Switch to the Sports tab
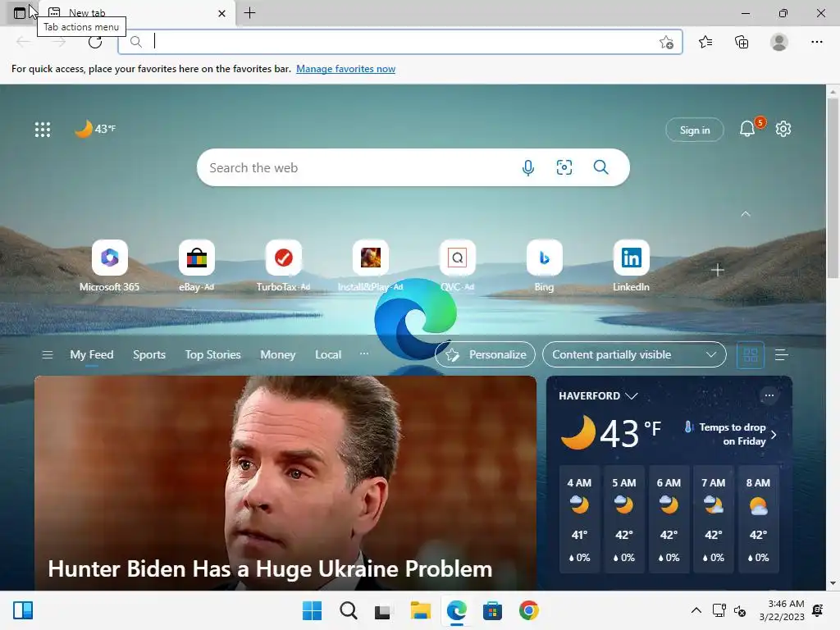Image resolution: width=840 pixels, height=630 pixels. 149,354
